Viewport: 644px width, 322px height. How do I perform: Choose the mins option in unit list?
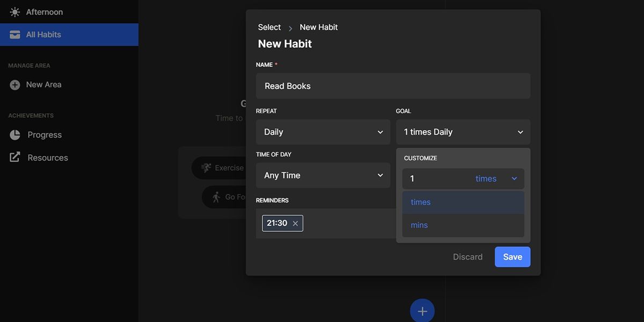pos(463,225)
